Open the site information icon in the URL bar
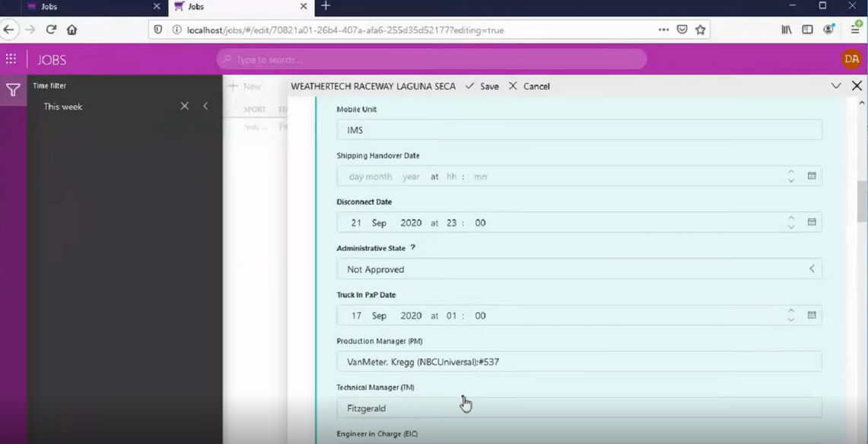The width and height of the screenshot is (868, 444). [x=177, y=30]
